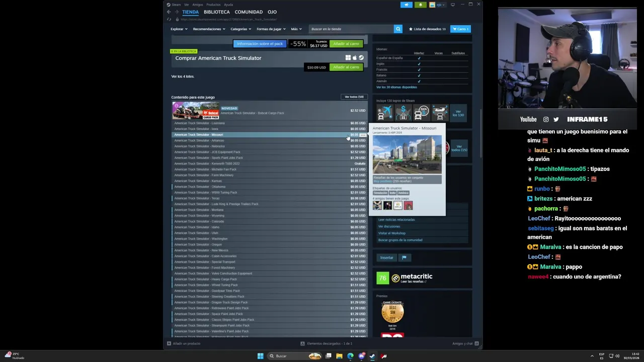Show hidden system tray icons
This screenshot has width=644, height=362.
pos(592,356)
